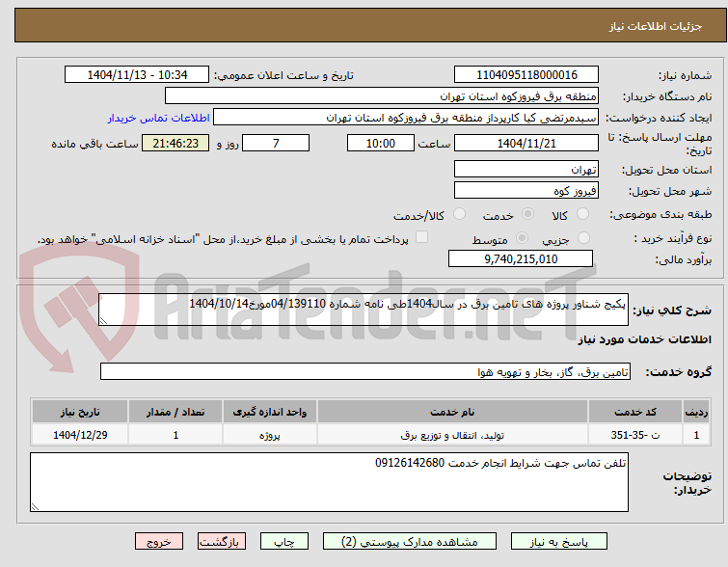
Task: Open مشاهده مدارک پیوستی (2) button
Action: (x=410, y=542)
